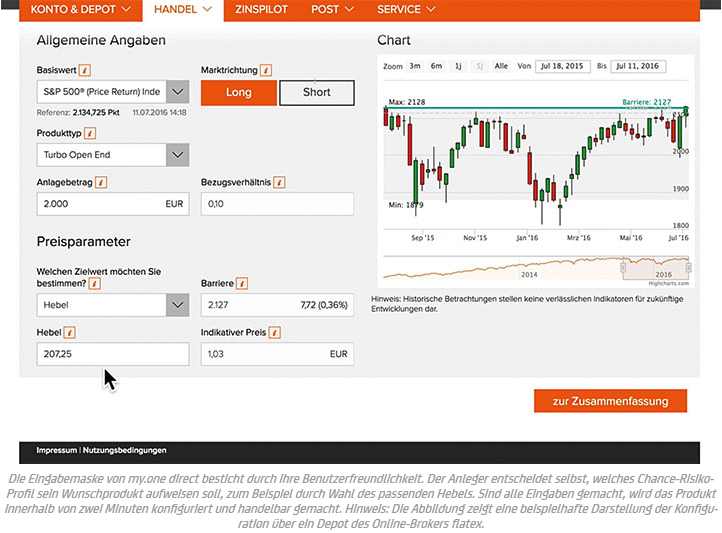This screenshot has width=722, height=533.
Task: Select the Long market direction
Action: coord(238,93)
